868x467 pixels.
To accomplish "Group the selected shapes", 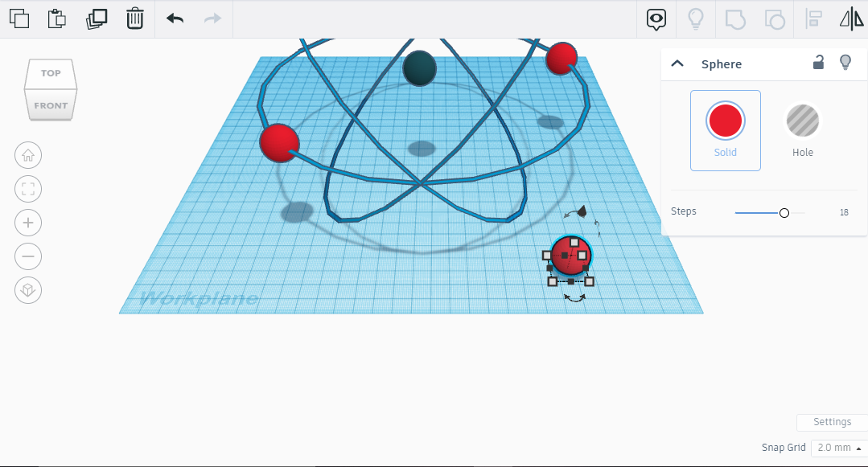I will 734,18.
